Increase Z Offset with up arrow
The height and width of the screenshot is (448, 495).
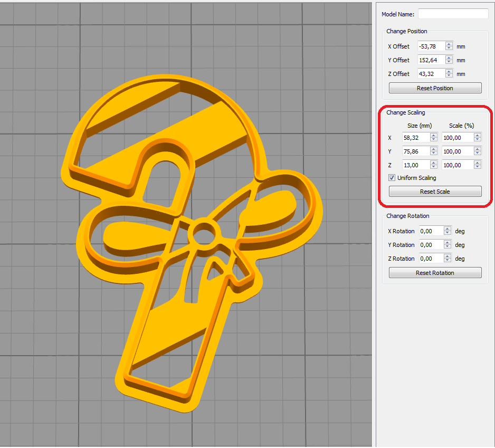(449, 71)
